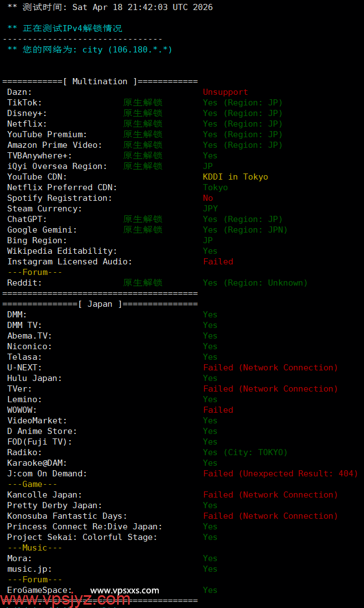Viewport: 364px width, 608px height.
Task: Select the Dazn Unsupport result
Action: 225,92
